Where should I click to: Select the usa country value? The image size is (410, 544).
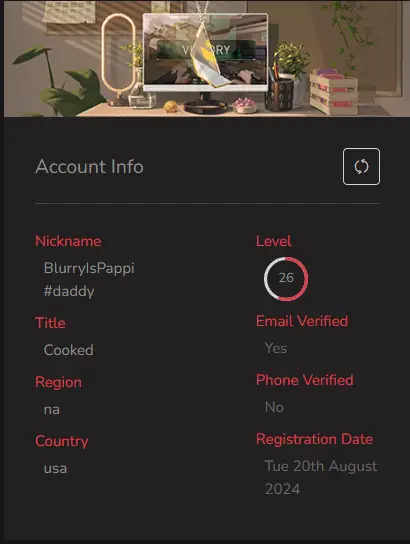(55, 469)
